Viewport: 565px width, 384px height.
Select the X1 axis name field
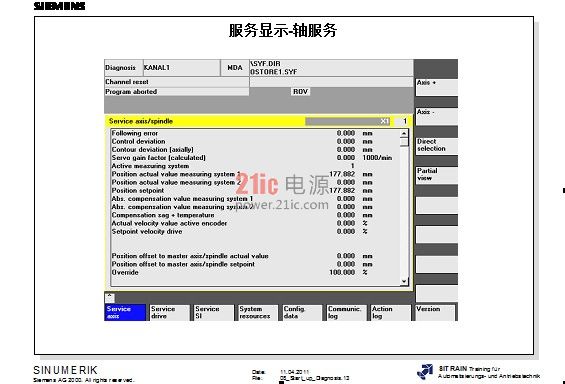click(348, 121)
